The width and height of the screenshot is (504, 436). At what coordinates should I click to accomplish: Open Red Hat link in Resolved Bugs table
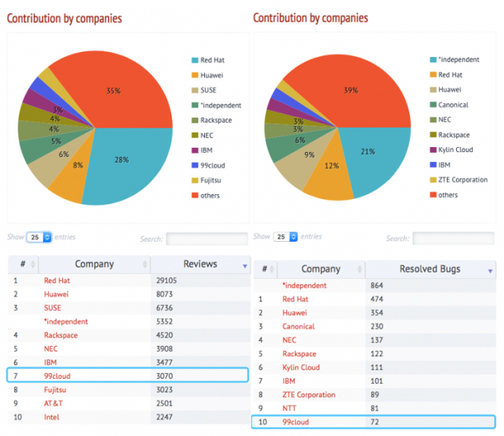(x=296, y=299)
